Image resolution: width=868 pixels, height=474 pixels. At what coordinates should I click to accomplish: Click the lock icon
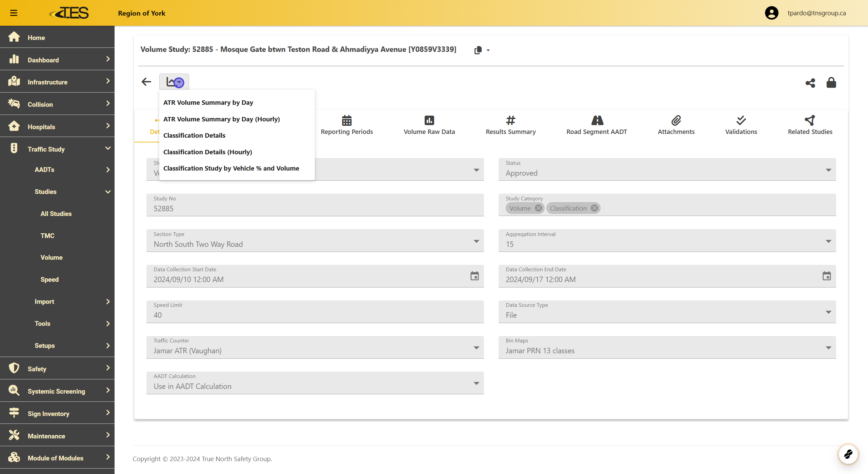click(x=831, y=83)
